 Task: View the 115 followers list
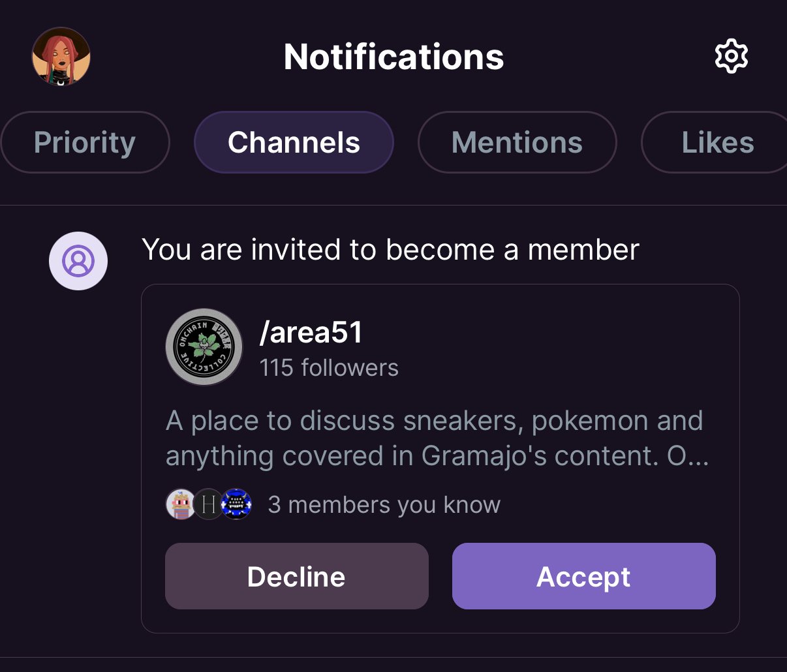click(329, 368)
